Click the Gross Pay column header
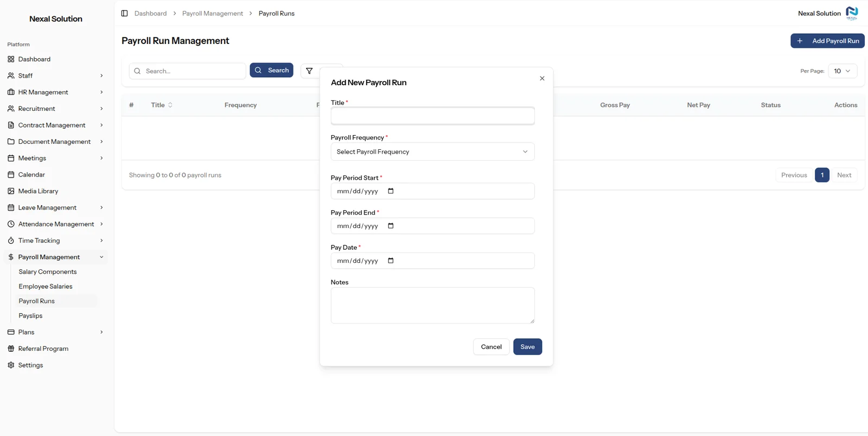 pyautogui.click(x=615, y=105)
